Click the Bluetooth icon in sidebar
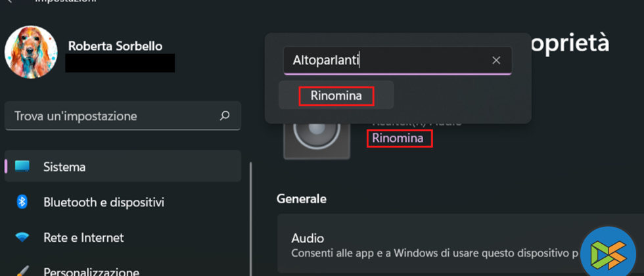 coord(22,202)
